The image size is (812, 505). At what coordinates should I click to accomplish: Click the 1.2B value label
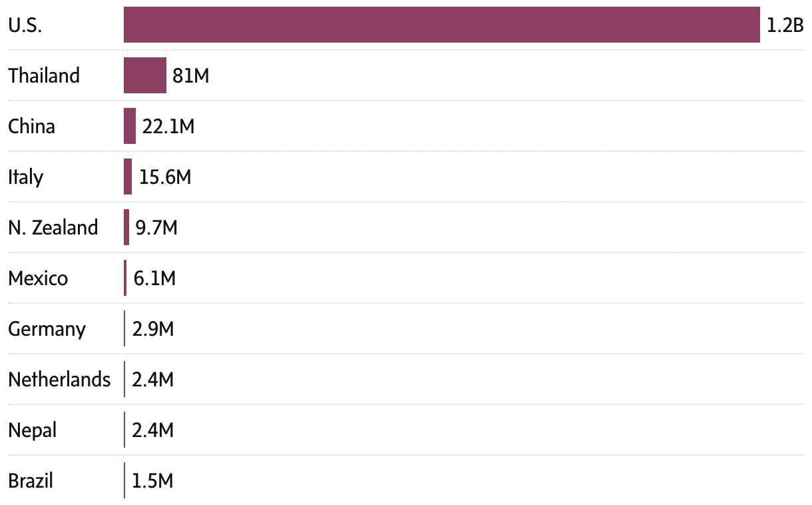[785, 25]
